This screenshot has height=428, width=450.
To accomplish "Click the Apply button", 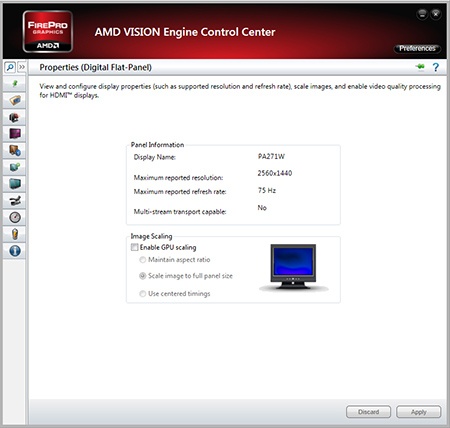I will (419, 412).
